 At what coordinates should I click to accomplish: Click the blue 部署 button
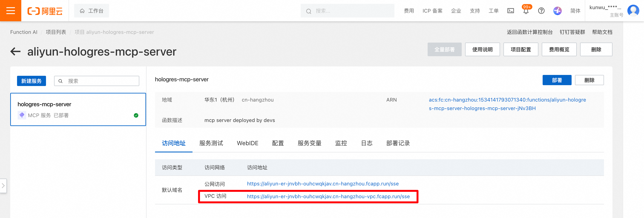tap(557, 80)
